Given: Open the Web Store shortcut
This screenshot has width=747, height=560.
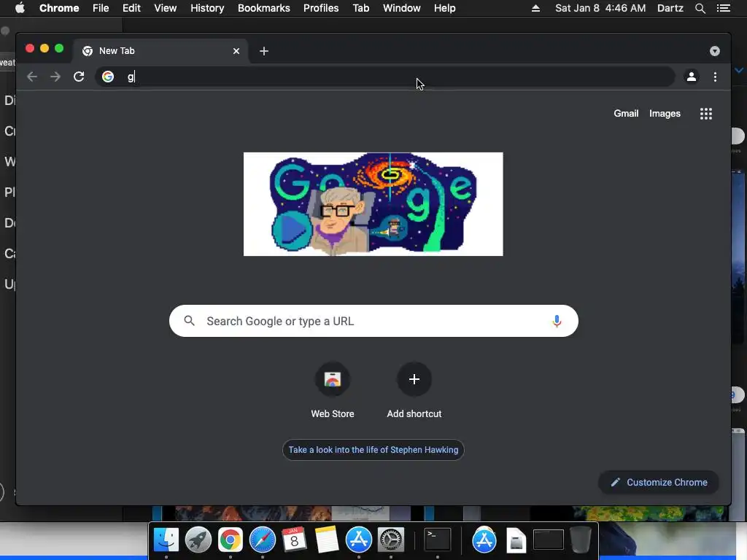Looking at the screenshot, I should pos(333,391).
